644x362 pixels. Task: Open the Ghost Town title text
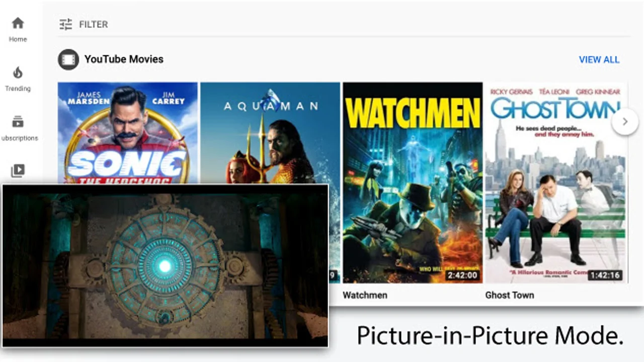tap(510, 295)
